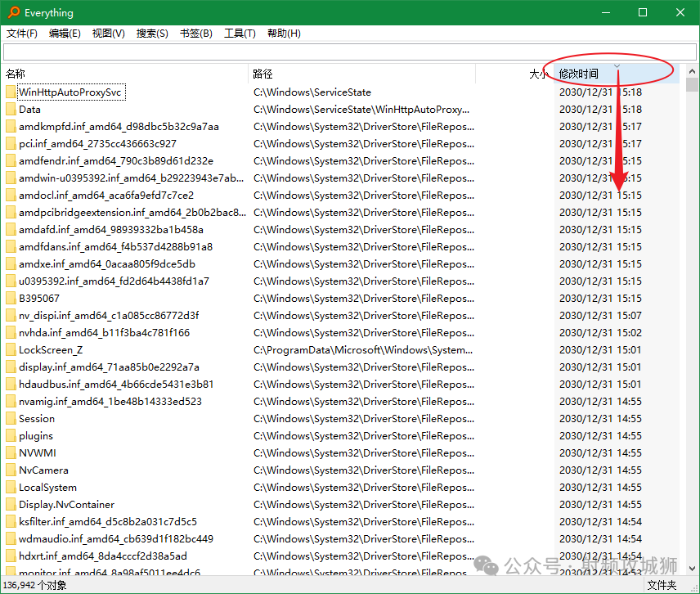
Task: Click folder icon of nv_dispi.inf_amd64 row
Action: click(11, 316)
